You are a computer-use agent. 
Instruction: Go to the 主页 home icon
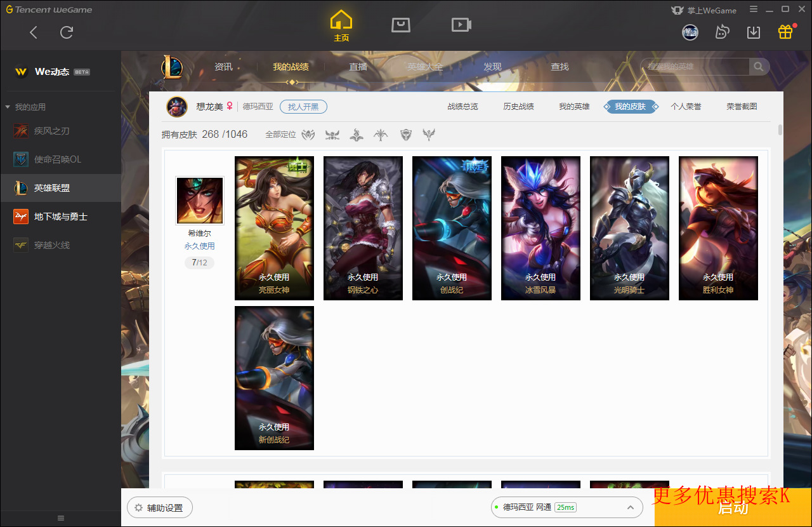(x=341, y=25)
